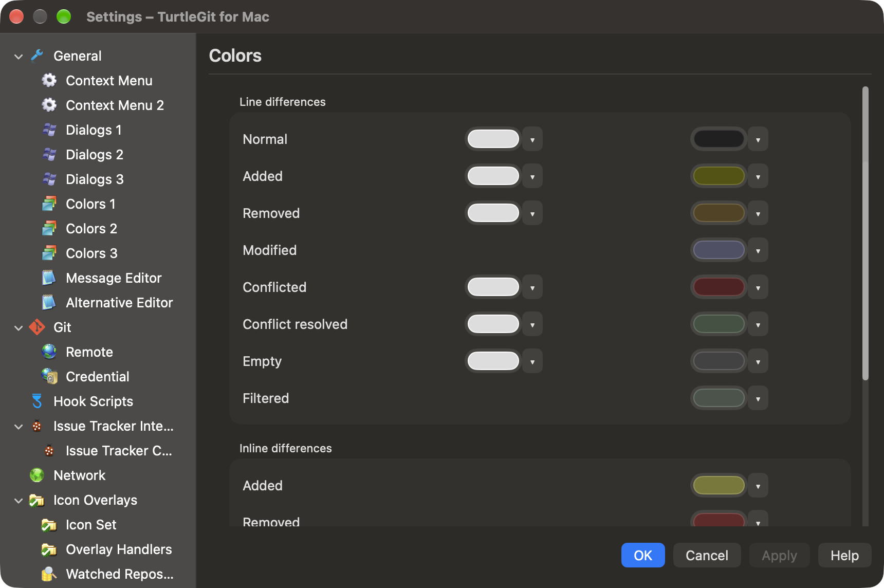
Task: Click the Overlay Handlers folder icon
Action: [49, 549]
